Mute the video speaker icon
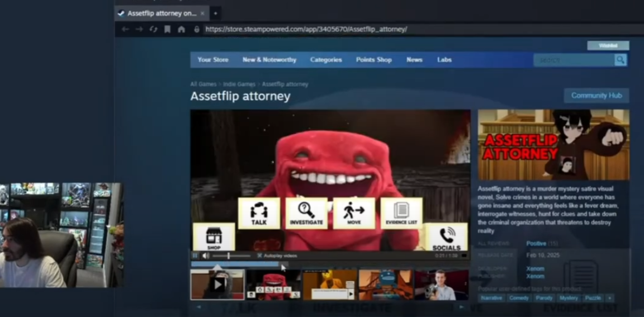 pos(206,256)
